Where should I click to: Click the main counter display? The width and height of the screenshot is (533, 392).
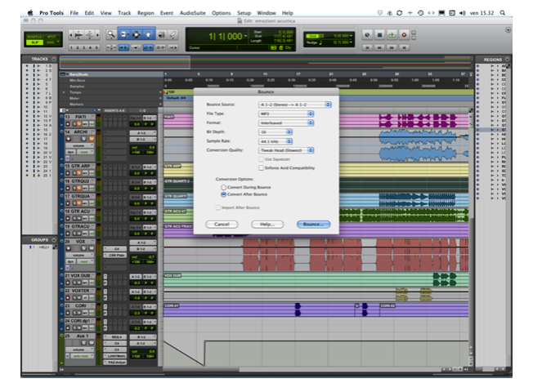[225, 36]
